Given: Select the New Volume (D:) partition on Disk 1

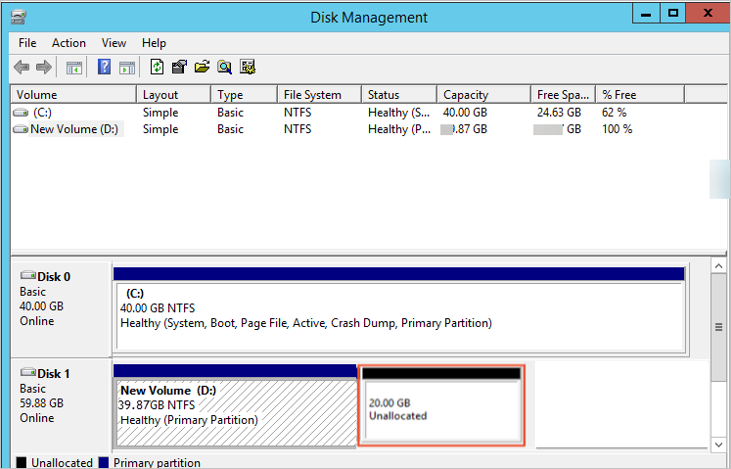Looking at the screenshot, I should pyautogui.click(x=235, y=405).
